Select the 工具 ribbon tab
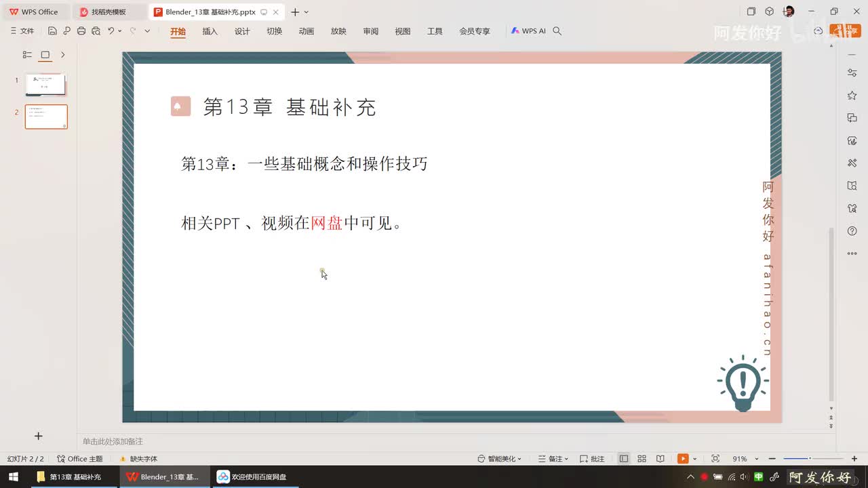This screenshot has height=488, width=868. tap(435, 31)
